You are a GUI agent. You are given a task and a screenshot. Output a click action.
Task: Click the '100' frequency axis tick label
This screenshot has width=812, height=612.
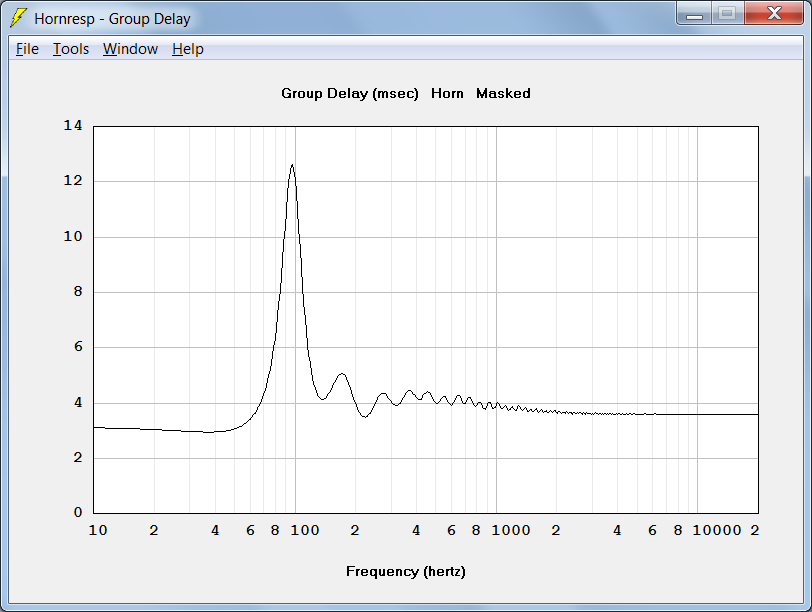point(304,530)
